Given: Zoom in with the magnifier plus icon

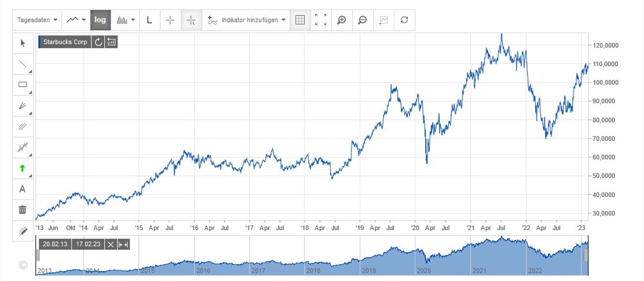Looking at the screenshot, I should tap(342, 20).
